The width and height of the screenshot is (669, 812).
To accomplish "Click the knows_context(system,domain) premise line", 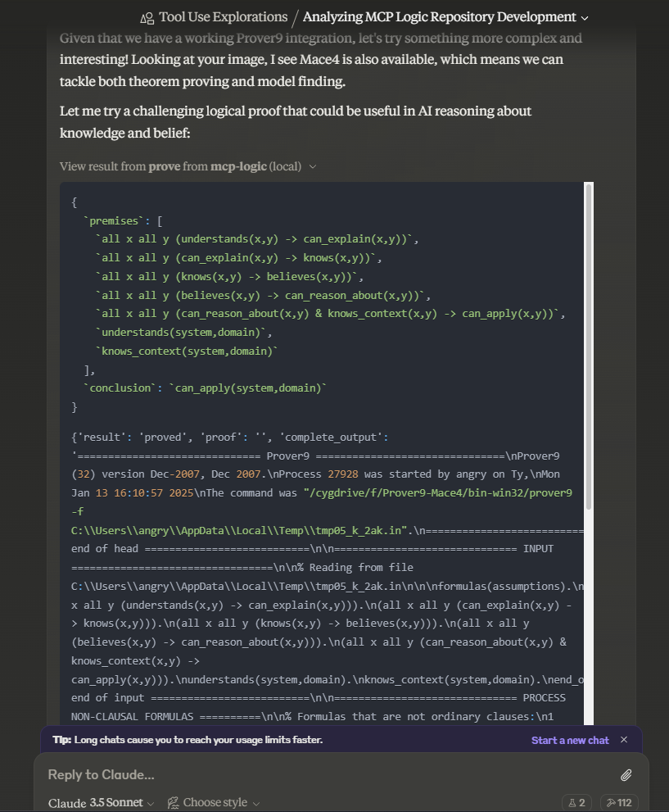I will point(188,351).
